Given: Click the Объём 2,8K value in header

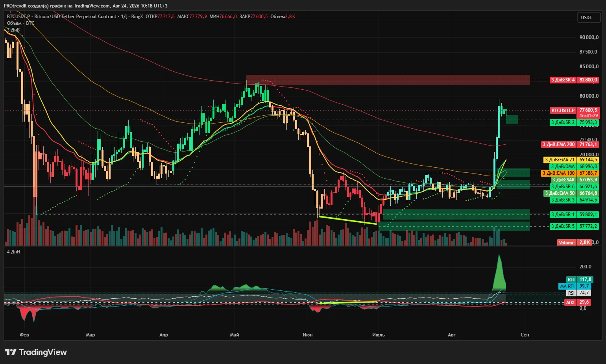Looking at the screenshot, I should [283, 17].
